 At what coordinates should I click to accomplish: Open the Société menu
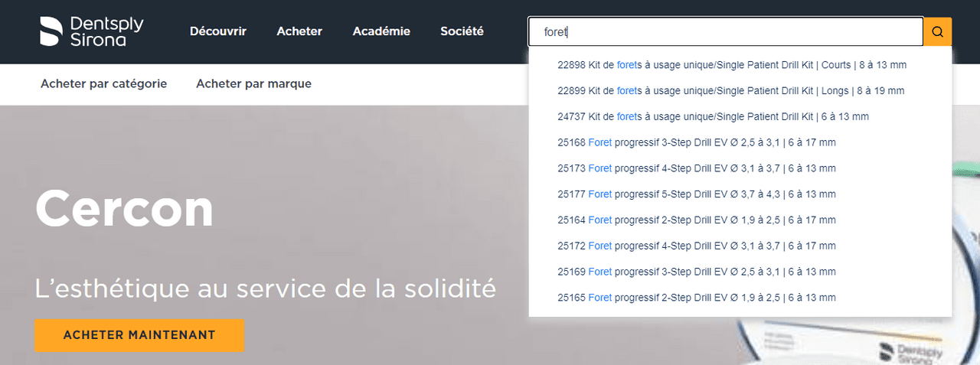462,31
